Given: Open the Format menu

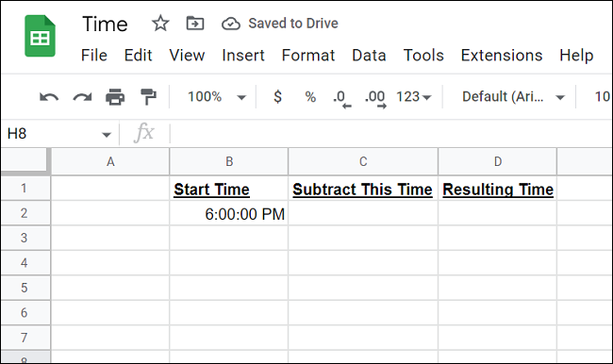Looking at the screenshot, I should point(308,56).
